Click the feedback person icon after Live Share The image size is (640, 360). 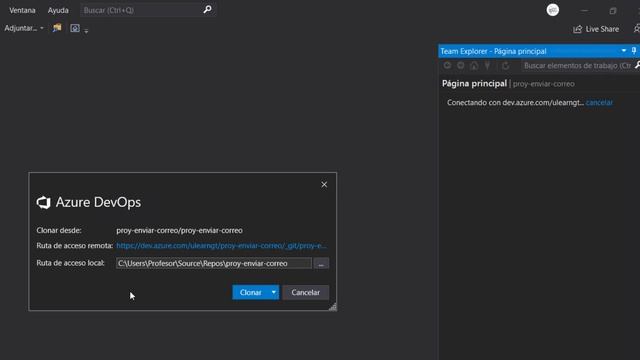(636, 29)
